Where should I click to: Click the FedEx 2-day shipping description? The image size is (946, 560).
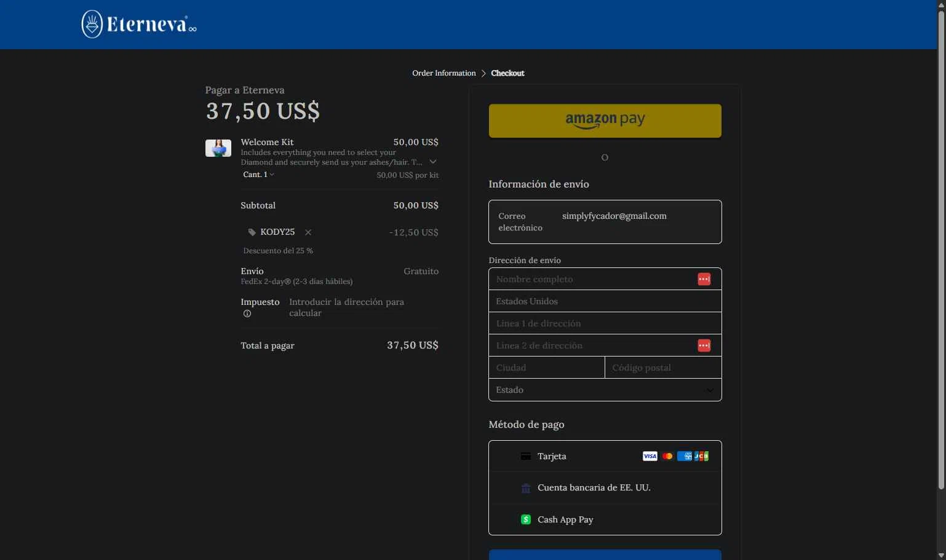(296, 282)
